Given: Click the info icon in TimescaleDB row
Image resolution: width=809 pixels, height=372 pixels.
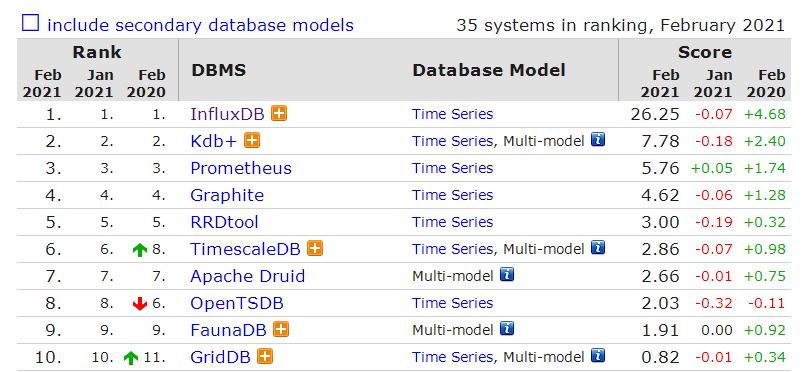Looking at the screenshot, I should click(x=598, y=248).
